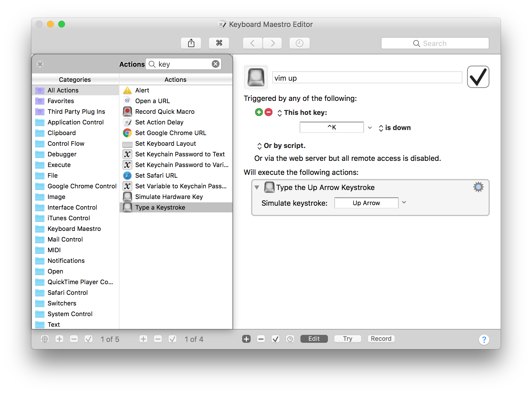This screenshot has width=532, height=394.
Task: Toggle enable for the selected macro group
Action: (x=88, y=339)
